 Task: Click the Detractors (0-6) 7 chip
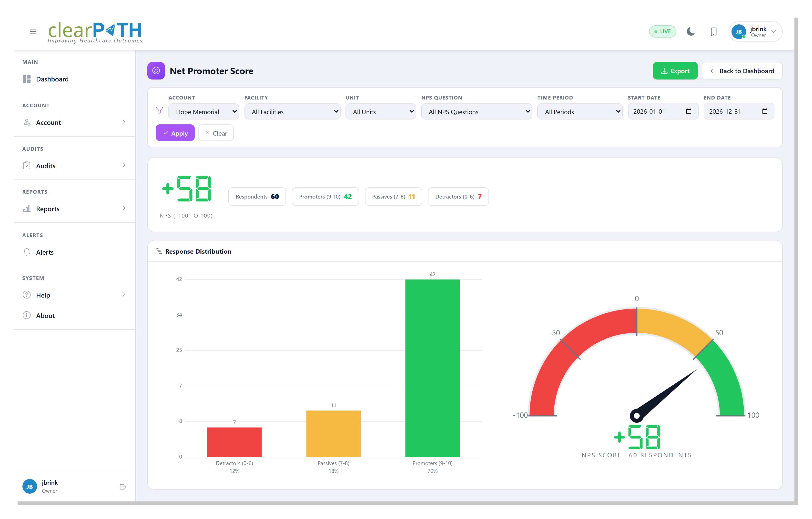[x=458, y=197]
